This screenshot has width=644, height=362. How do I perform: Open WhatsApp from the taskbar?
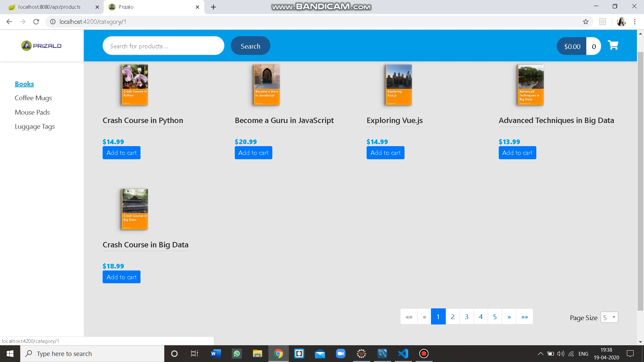point(236,354)
